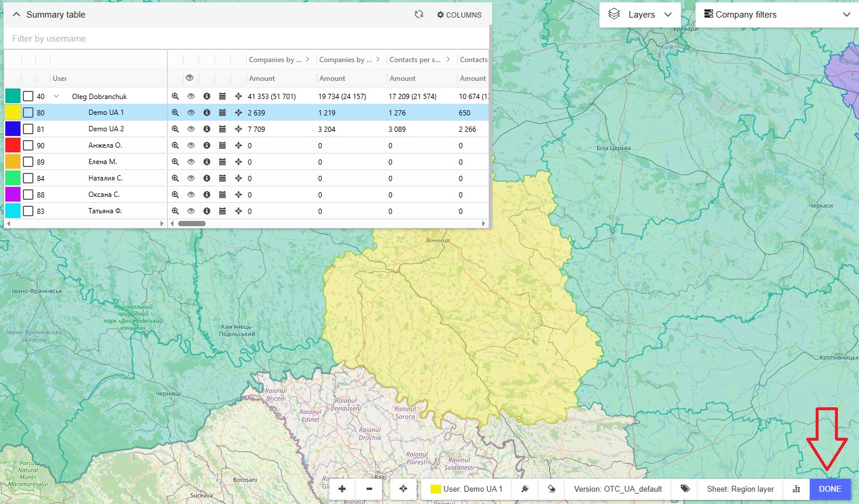Select the eraser tool in bottom toolbar
859x504 pixels.
click(551, 489)
